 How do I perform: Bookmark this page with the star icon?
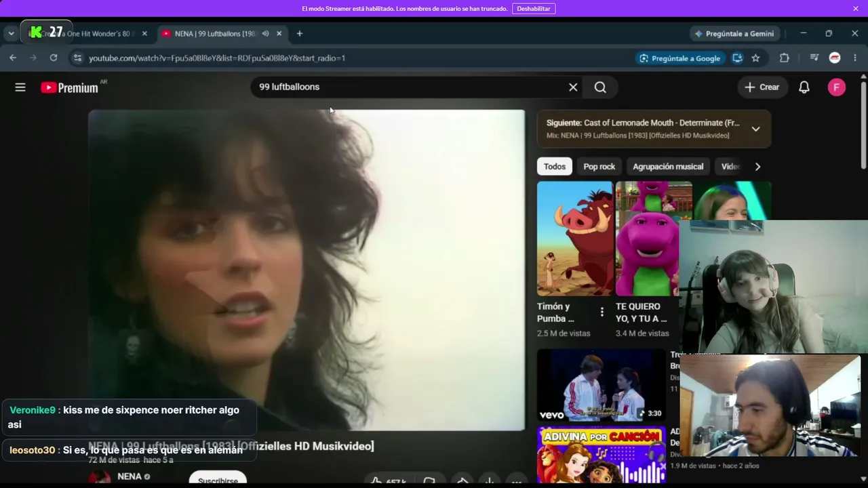click(755, 58)
